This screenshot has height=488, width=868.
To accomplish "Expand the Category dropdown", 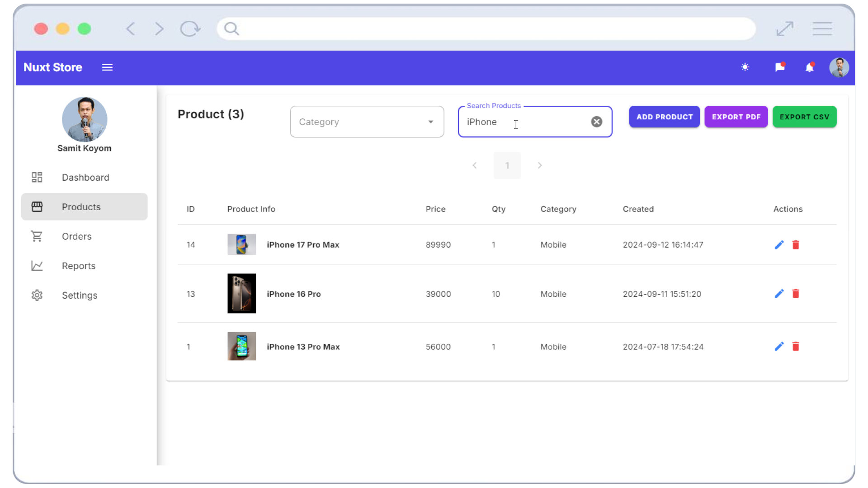I will click(x=367, y=122).
